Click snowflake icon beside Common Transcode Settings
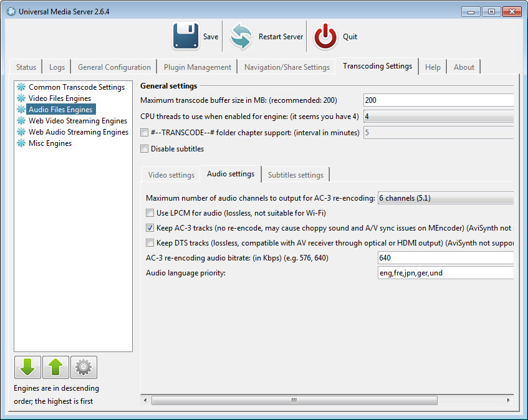528x420 pixels. 21,87
